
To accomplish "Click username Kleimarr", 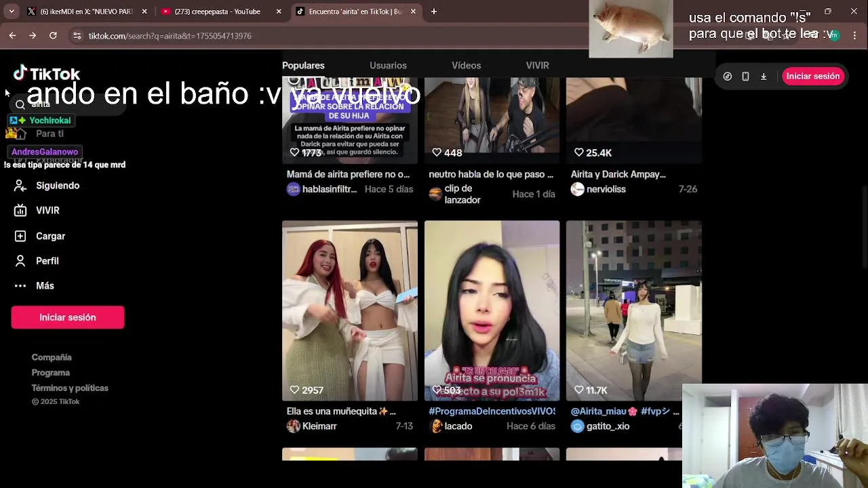I will click(x=319, y=426).
